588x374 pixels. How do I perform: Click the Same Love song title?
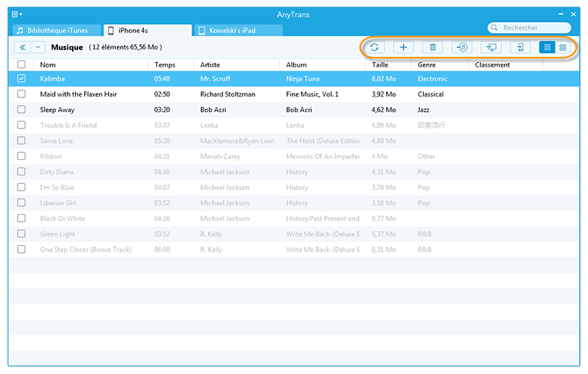coord(56,141)
